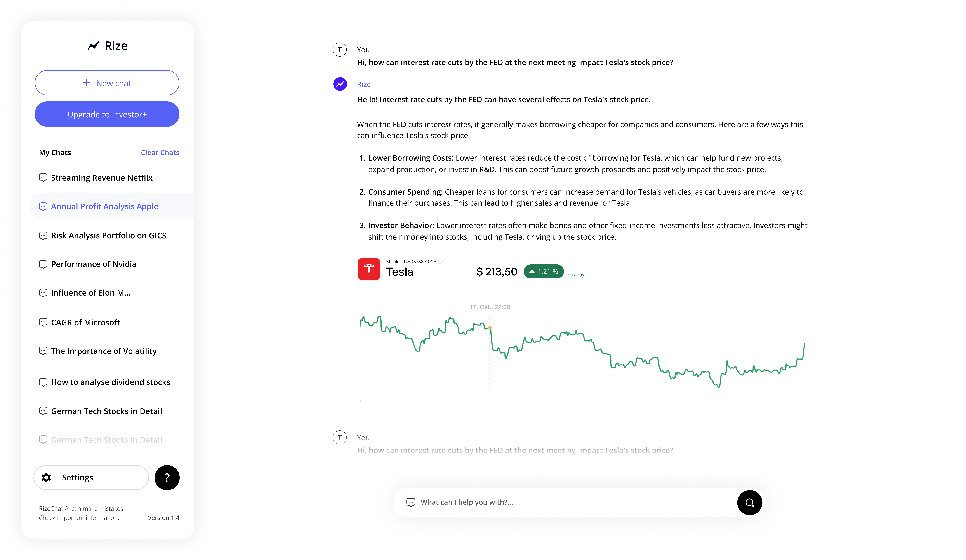The image size is (966, 560).
Task: Click the Upgrade to Investor+ button
Action: pos(107,114)
